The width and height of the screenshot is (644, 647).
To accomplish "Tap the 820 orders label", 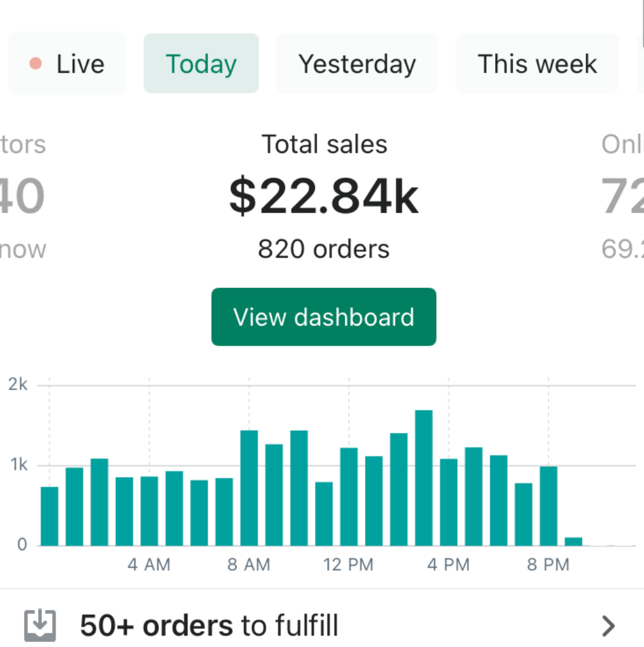I will click(324, 249).
